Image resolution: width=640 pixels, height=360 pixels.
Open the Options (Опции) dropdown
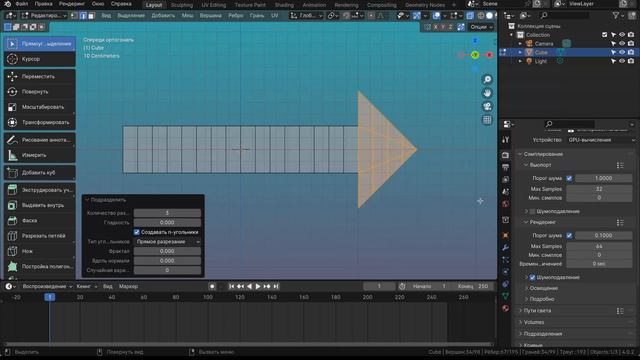pyautogui.click(x=481, y=27)
